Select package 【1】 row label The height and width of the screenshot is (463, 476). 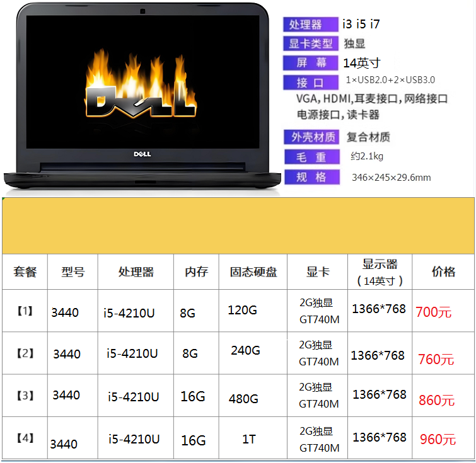click(25, 311)
